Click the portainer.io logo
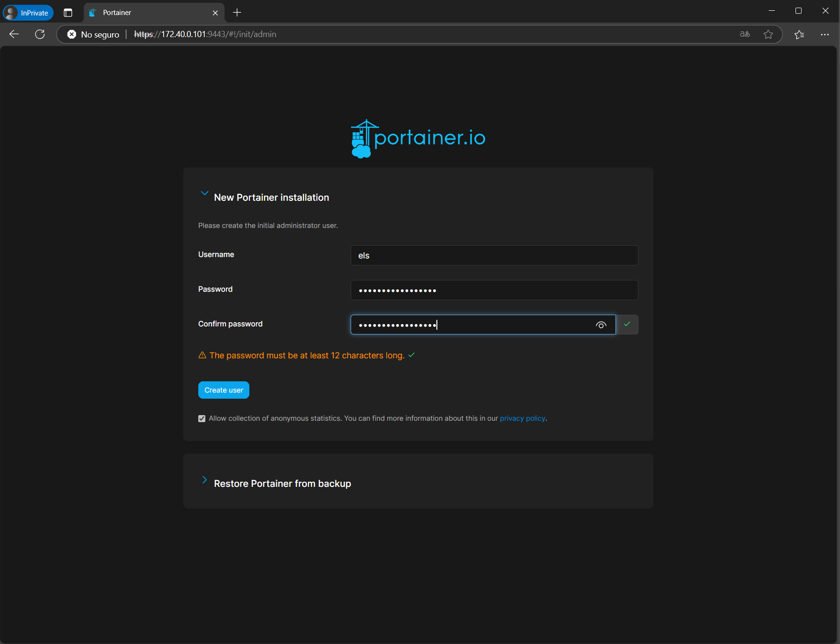The height and width of the screenshot is (644, 840). (x=418, y=138)
